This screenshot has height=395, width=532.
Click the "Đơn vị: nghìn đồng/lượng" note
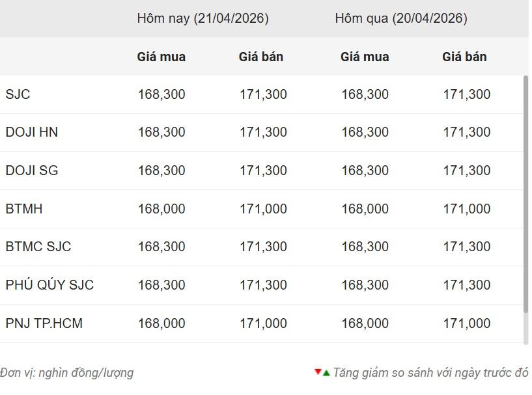tap(66, 373)
